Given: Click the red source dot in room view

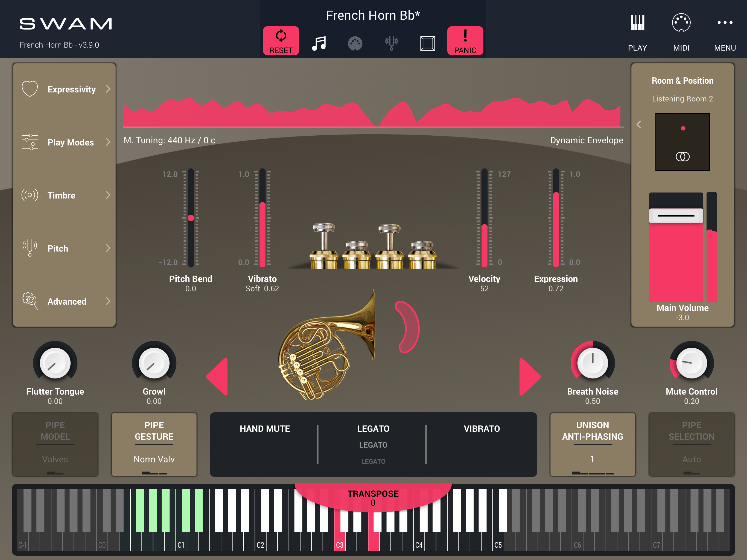Looking at the screenshot, I should point(683,128).
